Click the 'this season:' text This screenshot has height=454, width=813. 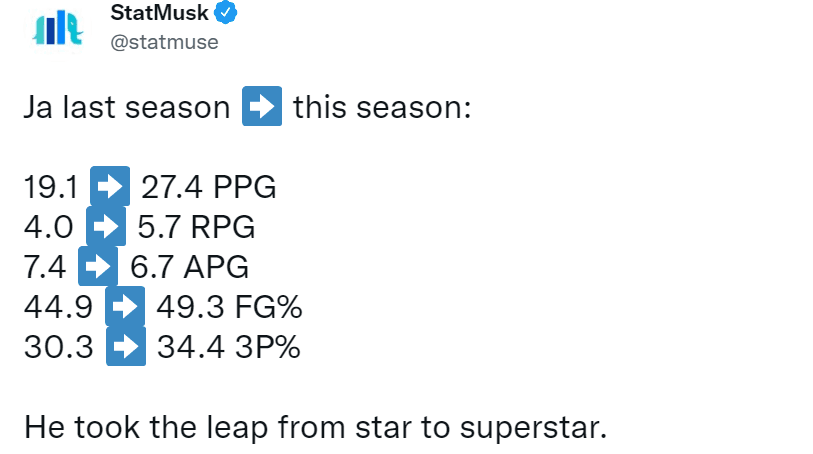point(381,108)
